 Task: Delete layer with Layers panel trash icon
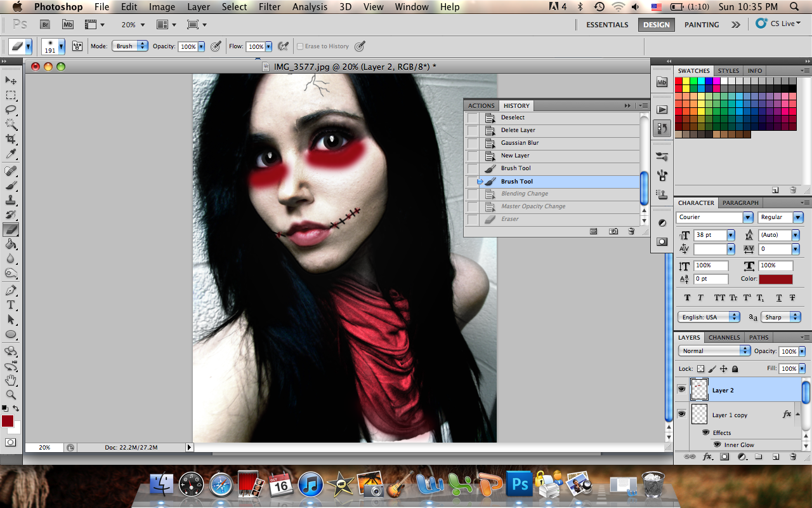pyautogui.click(x=793, y=457)
